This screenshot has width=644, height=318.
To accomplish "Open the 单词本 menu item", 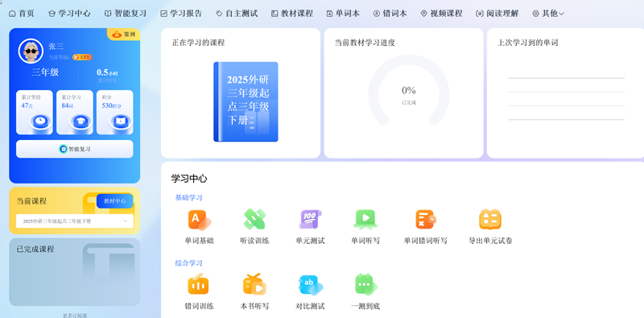I will click(x=343, y=14).
